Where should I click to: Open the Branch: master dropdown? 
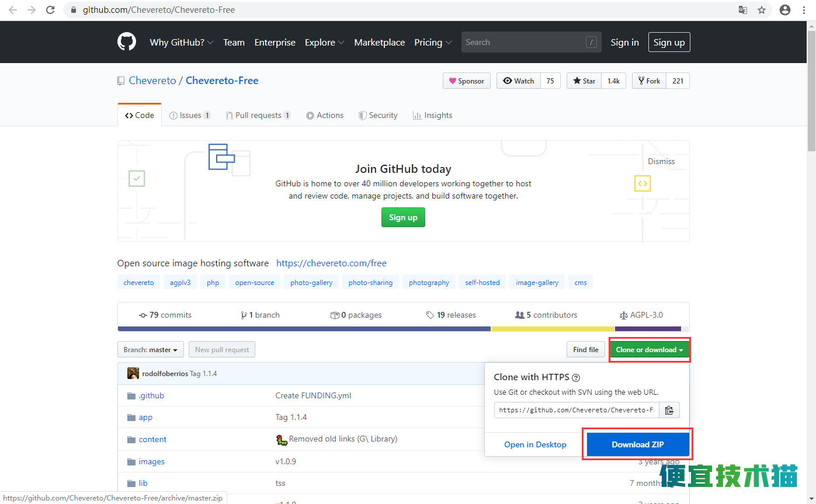151,350
